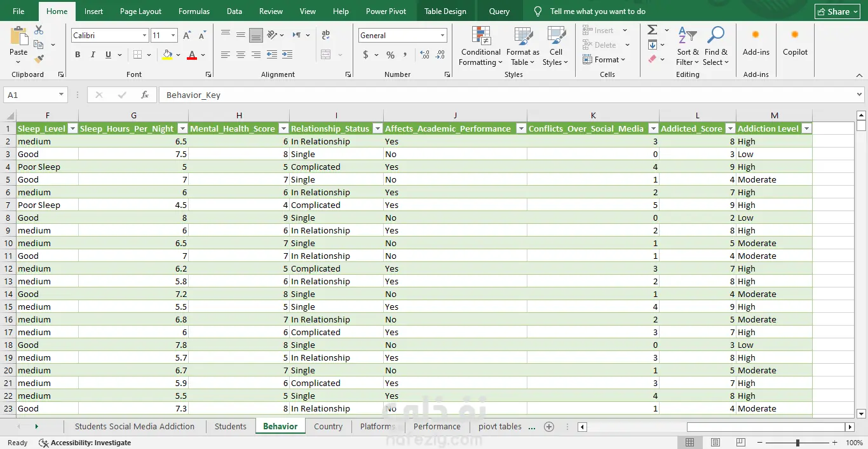
Task: Click the Fill down icon
Action: [653, 45]
